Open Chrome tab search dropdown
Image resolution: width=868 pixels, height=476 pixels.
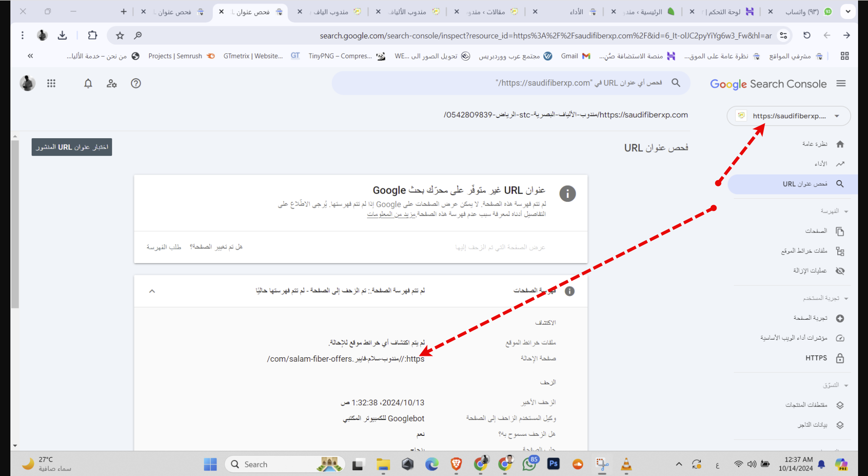(848, 12)
